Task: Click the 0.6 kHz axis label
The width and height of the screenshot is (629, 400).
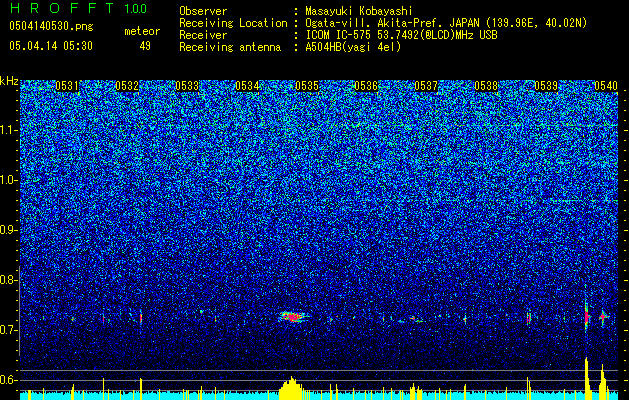Action: pos(7,380)
